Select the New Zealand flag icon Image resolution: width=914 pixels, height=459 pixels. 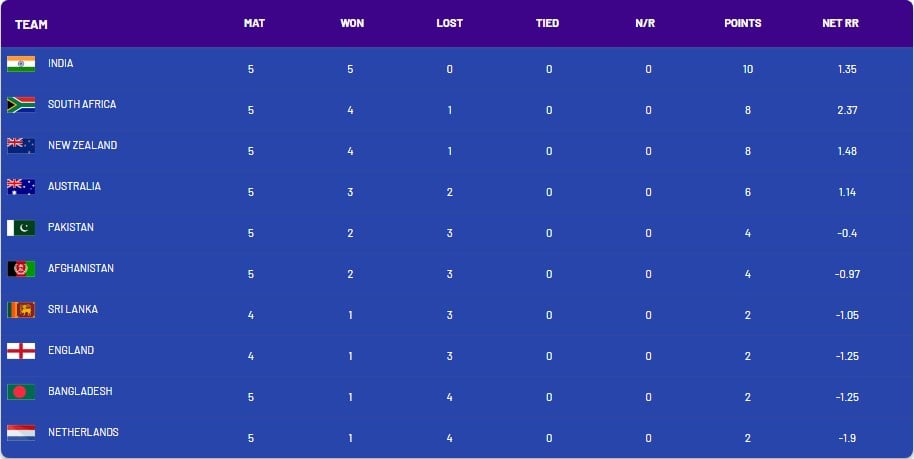tap(21, 145)
